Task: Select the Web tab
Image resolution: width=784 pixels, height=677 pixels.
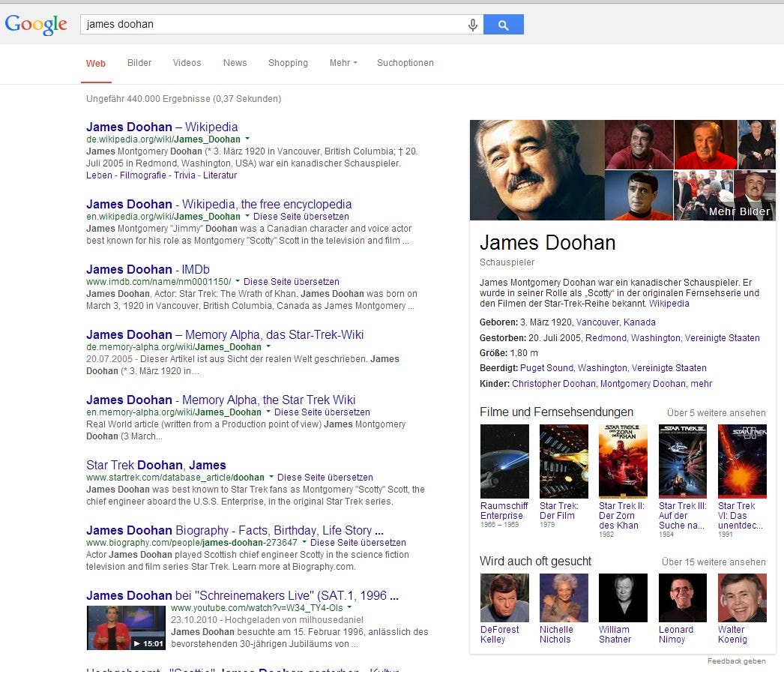Action: (96, 64)
